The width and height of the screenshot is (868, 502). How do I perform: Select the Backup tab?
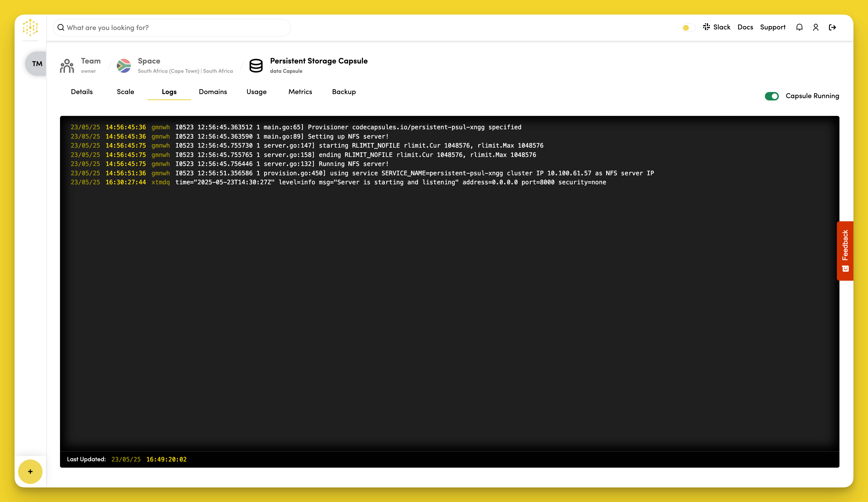coord(344,92)
